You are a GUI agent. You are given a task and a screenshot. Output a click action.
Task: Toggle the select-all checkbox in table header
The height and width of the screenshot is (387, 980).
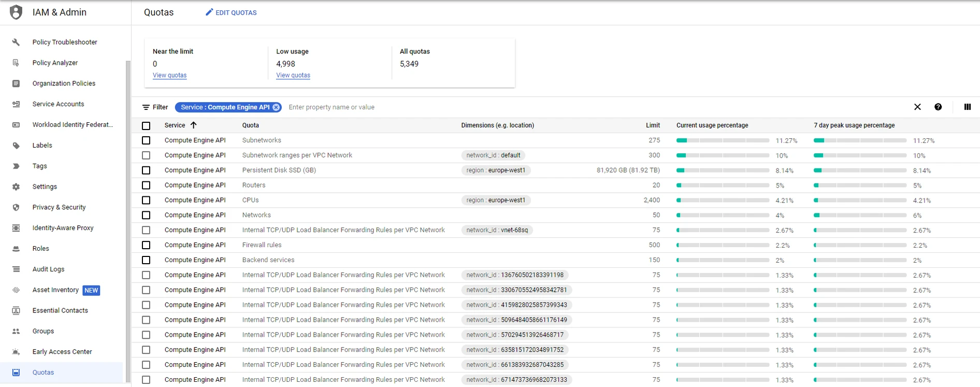tap(146, 125)
